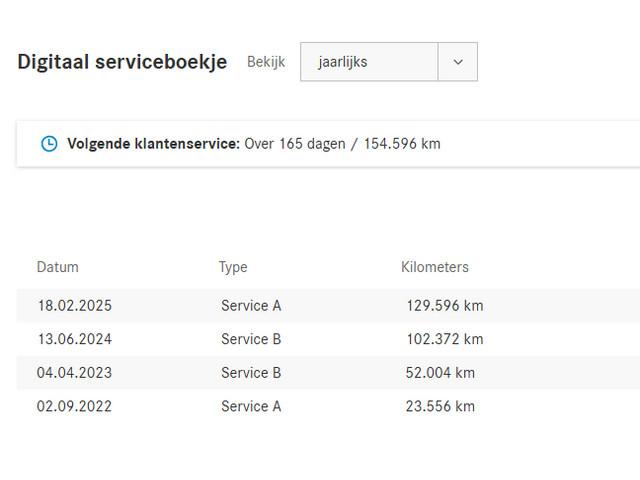Open the 13.06.2024 service entry
The width and height of the screenshot is (640, 480).
[x=328, y=339]
